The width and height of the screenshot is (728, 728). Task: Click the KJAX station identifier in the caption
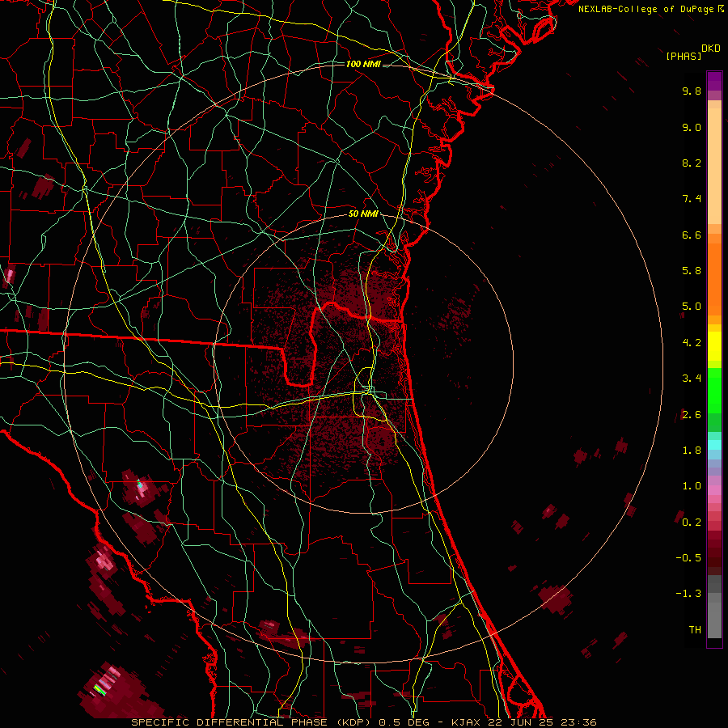click(464, 722)
